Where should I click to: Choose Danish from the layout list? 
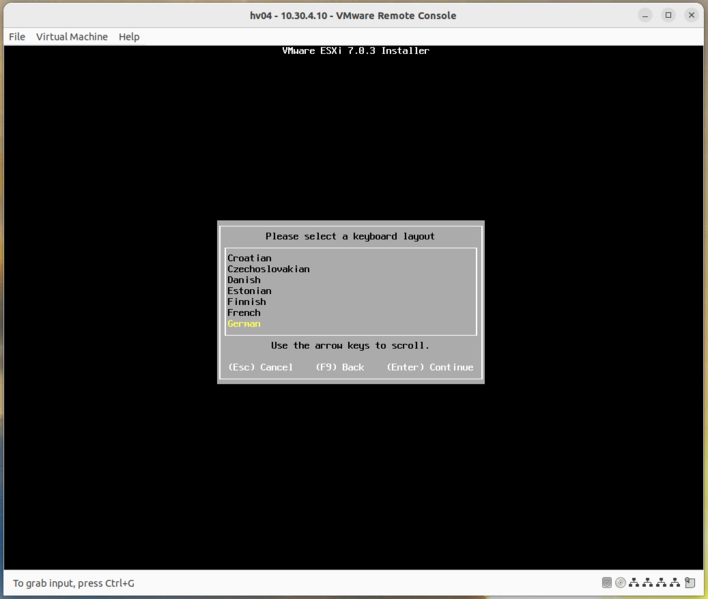click(x=243, y=280)
